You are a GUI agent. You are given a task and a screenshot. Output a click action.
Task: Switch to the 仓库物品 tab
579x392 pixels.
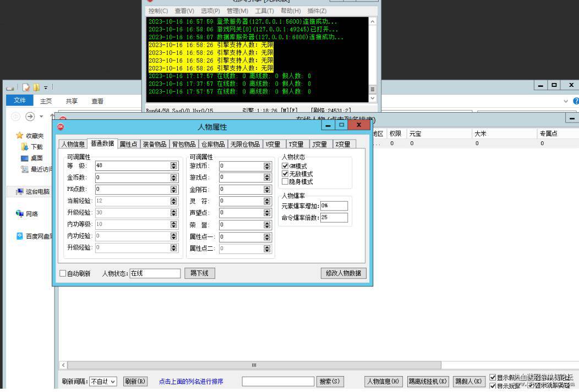click(213, 144)
